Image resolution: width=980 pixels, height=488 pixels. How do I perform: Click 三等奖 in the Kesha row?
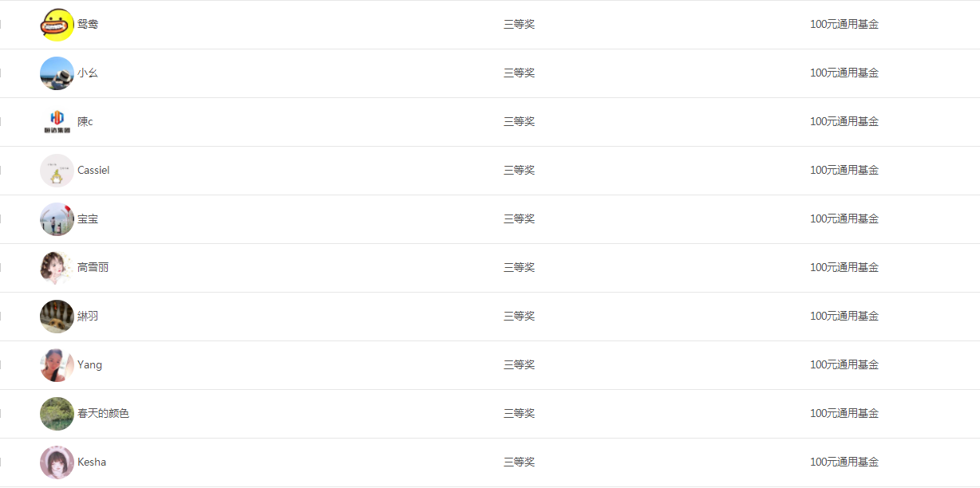(519, 462)
